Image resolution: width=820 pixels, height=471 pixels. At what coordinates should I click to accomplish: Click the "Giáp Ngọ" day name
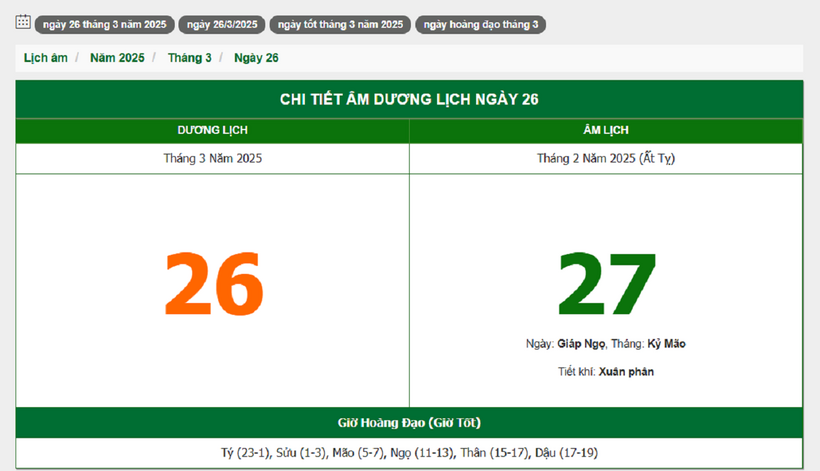(580, 344)
